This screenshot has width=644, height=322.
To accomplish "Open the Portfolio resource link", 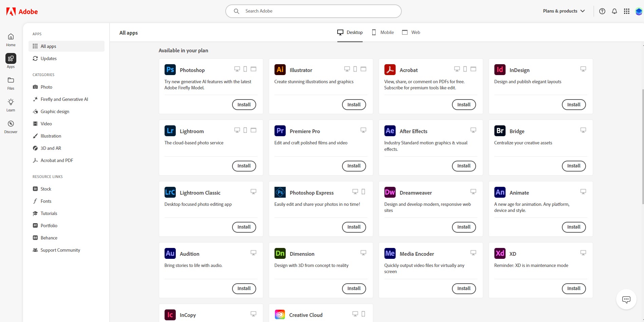I will pyautogui.click(x=67, y=226).
